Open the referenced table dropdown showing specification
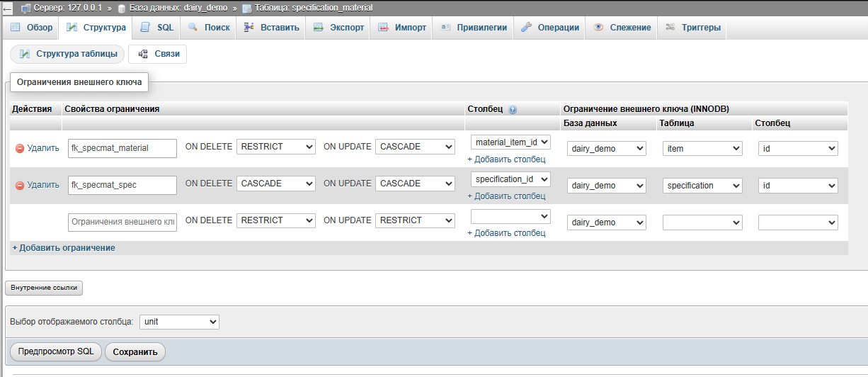This screenshot has width=868, height=377. (702, 186)
